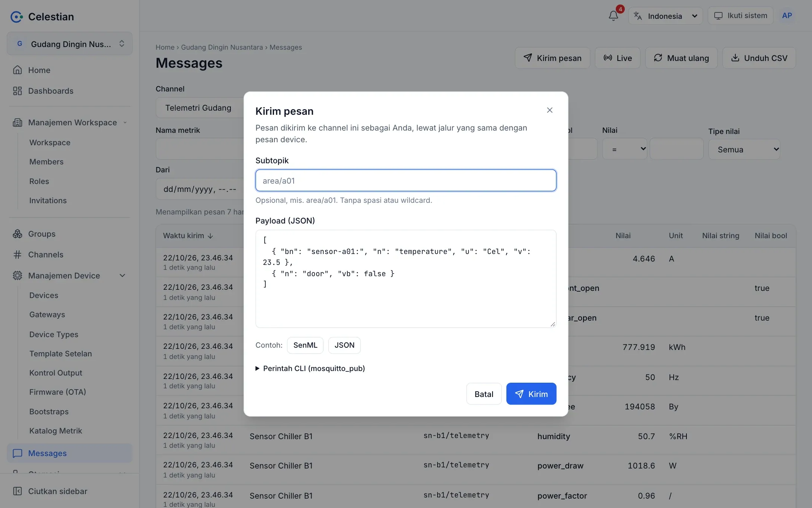
Task: Click the Dari date input
Action: click(x=200, y=189)
